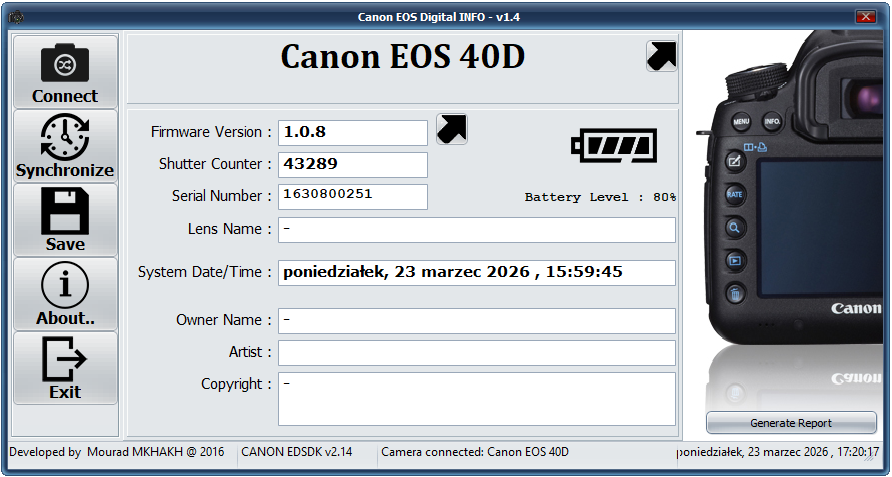Select the Artist input field
892x477 pixels.
tap(476, 353)
